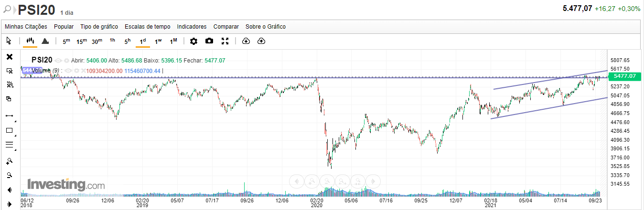Toggle Volume indicator visibility eye
This screenshot has width=644, height=210.
[69, 71]
